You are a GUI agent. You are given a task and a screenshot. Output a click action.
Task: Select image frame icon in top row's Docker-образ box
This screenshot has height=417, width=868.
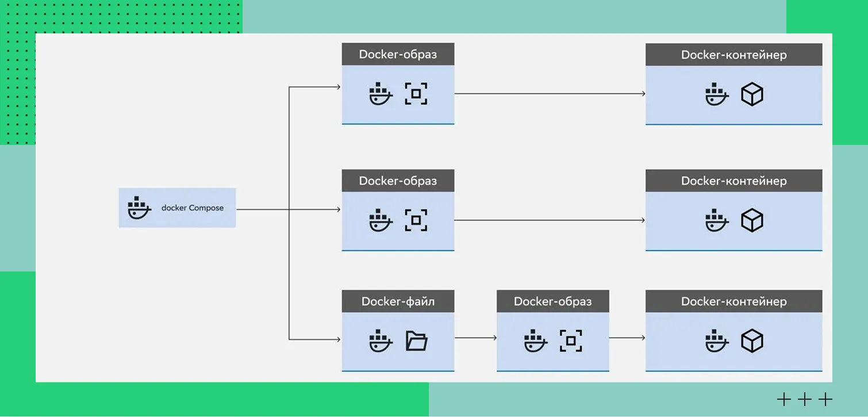(x=416, y=94)
